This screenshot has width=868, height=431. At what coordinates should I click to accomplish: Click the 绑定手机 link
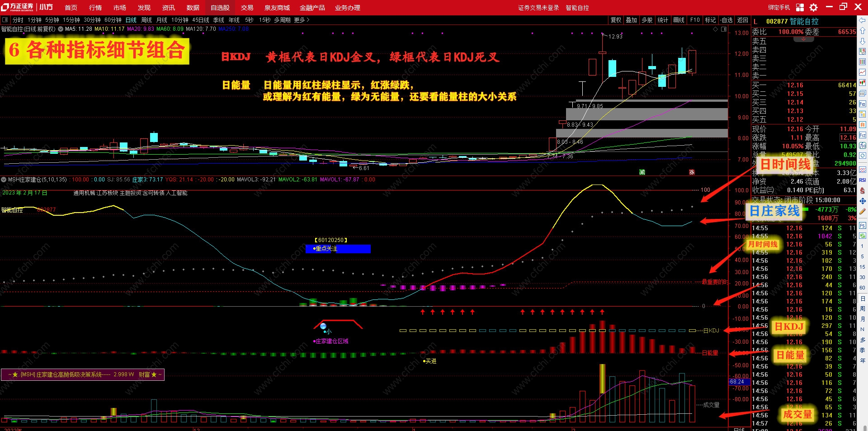(779, 8)
